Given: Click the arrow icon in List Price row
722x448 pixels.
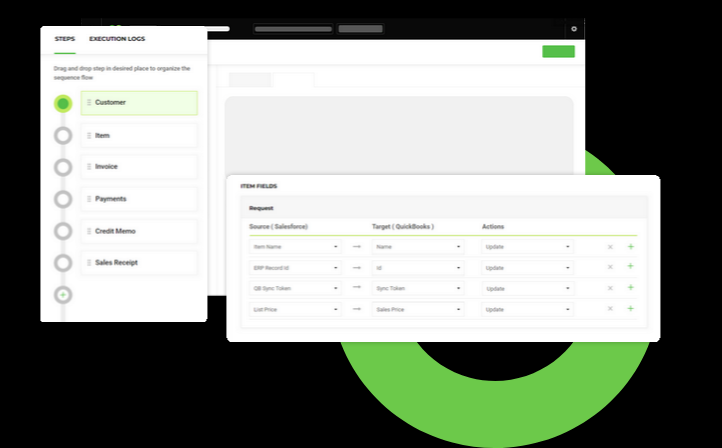Looking at the screenshot, I should [x=357, y=309].
